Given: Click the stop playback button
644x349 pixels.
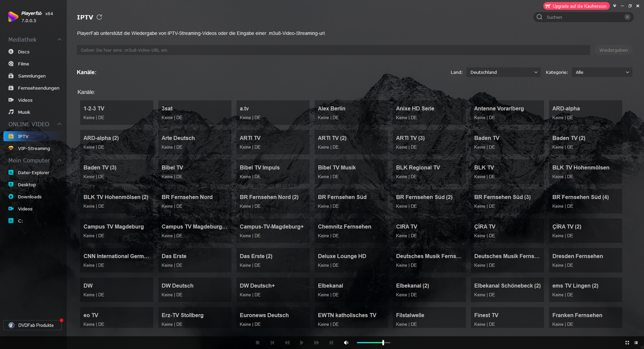Looking at the screenshot, I should tap(258, 342).
